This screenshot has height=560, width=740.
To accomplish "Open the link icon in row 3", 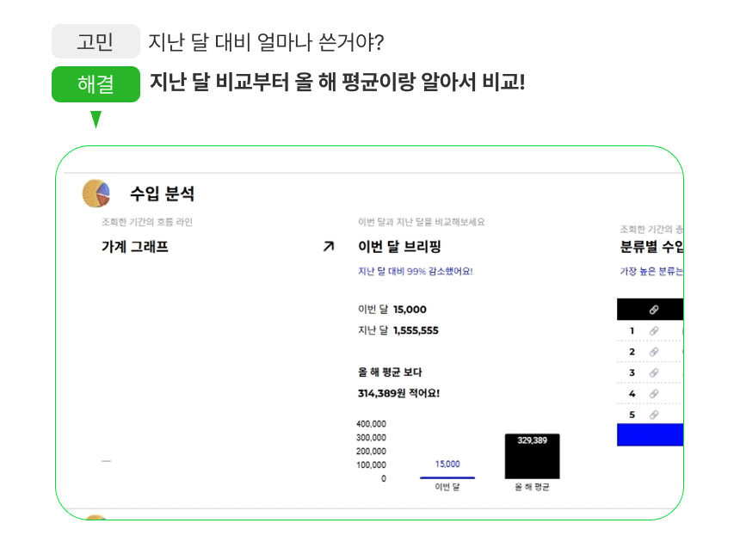I will click(x=654, y=372).
